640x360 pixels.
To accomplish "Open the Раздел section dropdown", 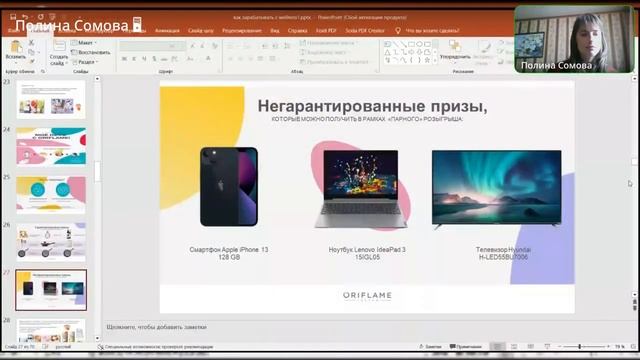I will click(x=85, y=62).
